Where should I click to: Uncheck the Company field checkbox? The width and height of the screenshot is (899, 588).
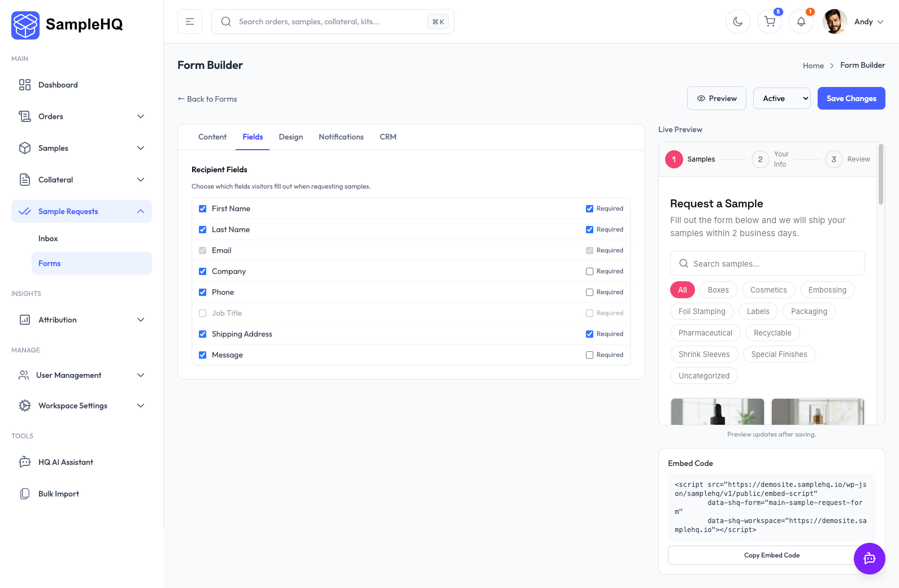(x=203, y=271)
